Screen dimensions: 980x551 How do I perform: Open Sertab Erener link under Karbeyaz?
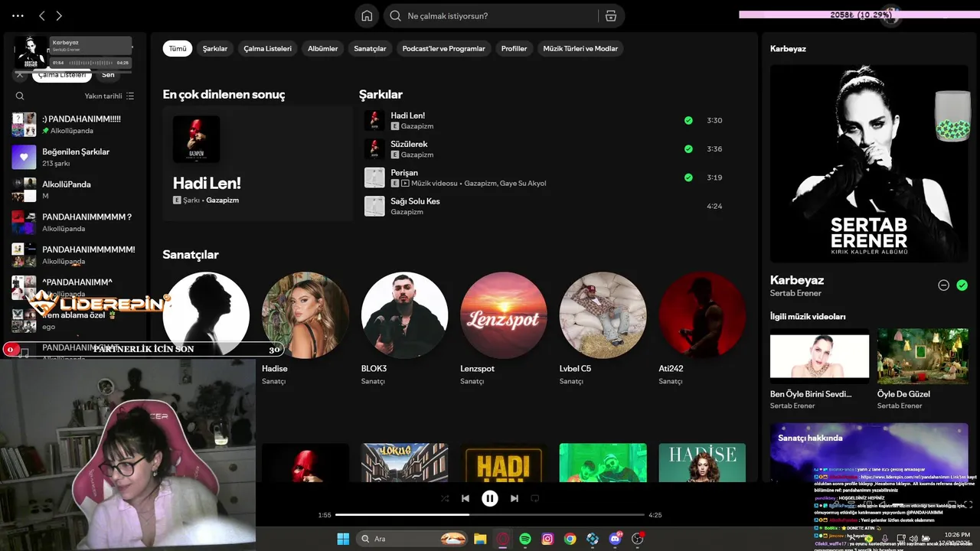pyautogui.click(x=795, y=293)
